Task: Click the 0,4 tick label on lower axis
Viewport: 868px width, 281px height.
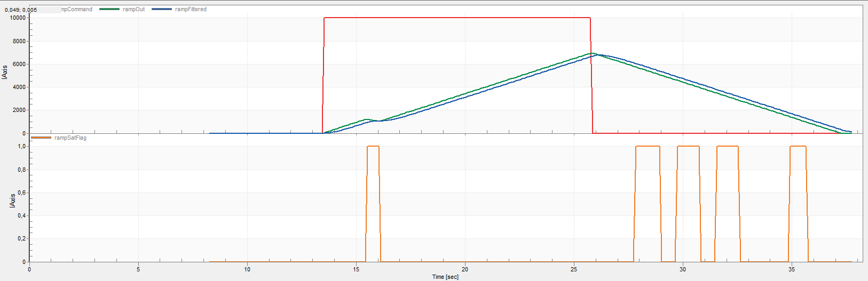Action: 22,215
